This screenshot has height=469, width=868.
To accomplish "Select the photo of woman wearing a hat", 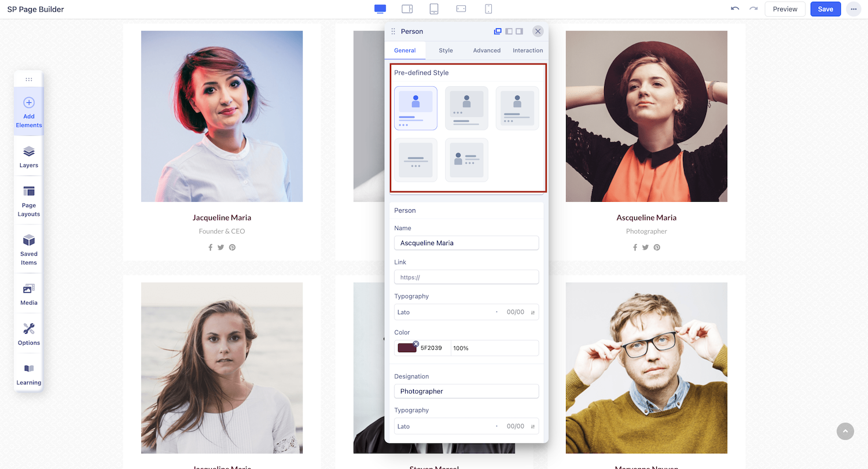I will (646, 116).
